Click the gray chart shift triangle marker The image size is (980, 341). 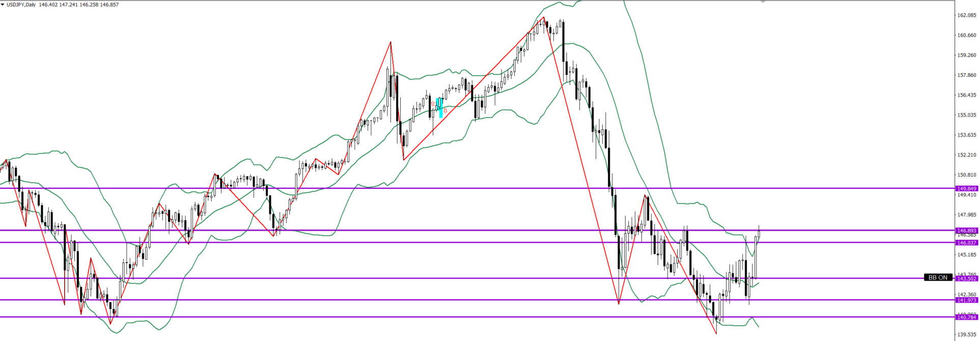763,2
